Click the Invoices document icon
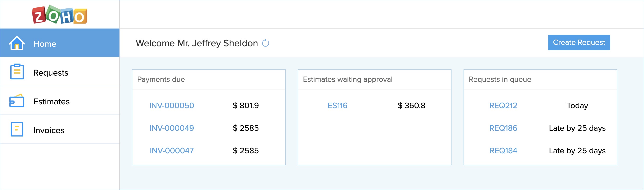Viewport: 644px width, 190px height. [17, 129]
